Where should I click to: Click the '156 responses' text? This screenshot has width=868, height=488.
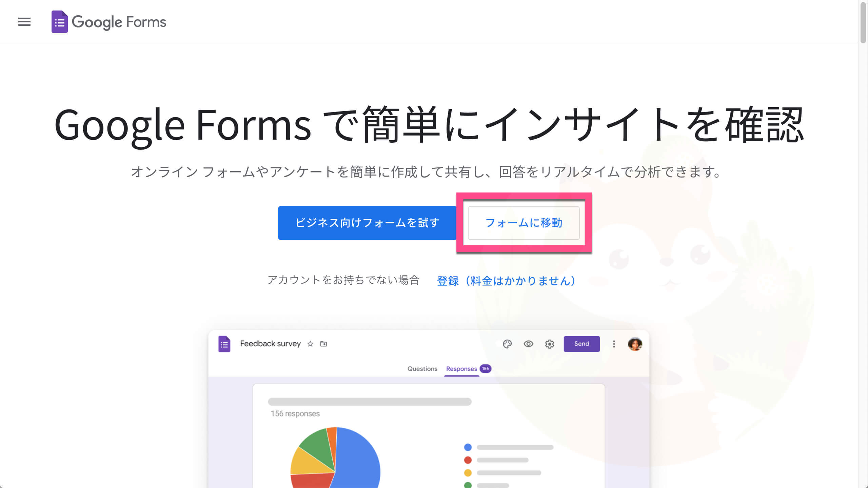click(x=295, y=413)
